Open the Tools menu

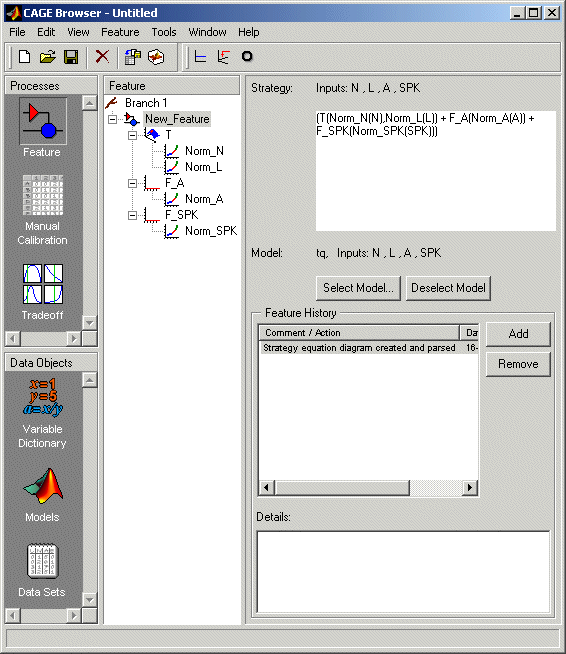pyautogui.click(x=164, y=32)
